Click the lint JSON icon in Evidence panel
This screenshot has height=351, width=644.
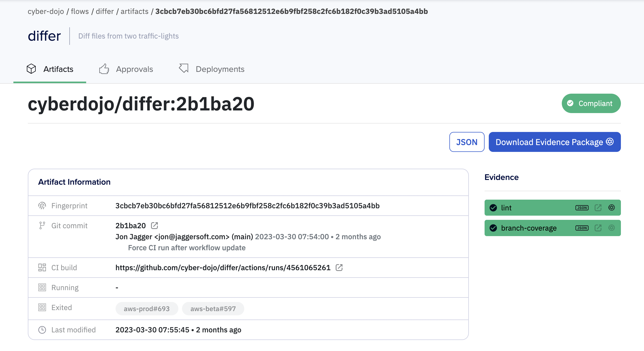pyautogui.click(x=582, y=208)
